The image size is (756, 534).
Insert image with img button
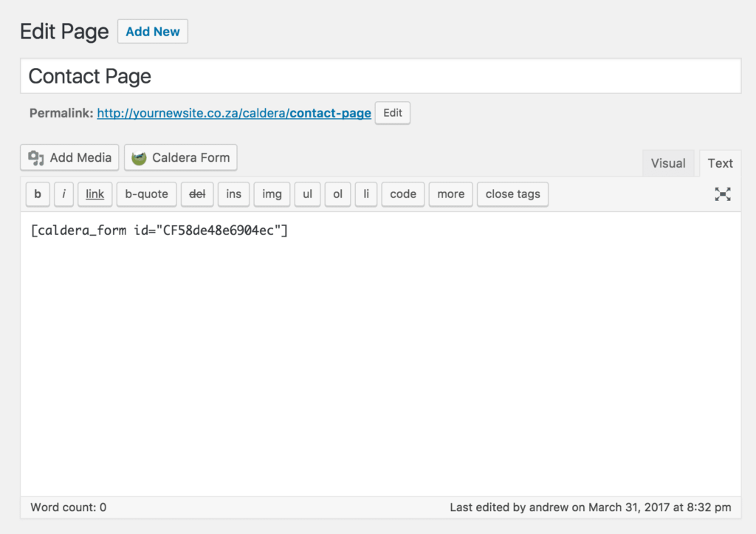272,194
